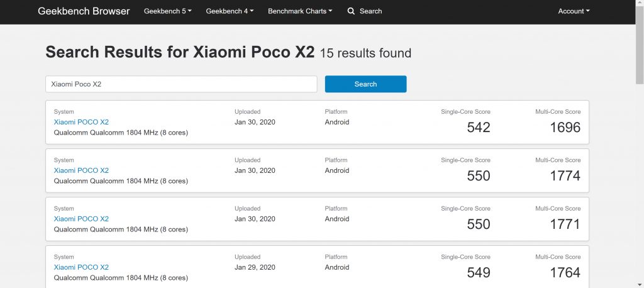The width and height of the screenshot is (644, 288).
Task: Open the Xiaomi POCO X2 result scoring 542
Action: [x=81, y=122]
